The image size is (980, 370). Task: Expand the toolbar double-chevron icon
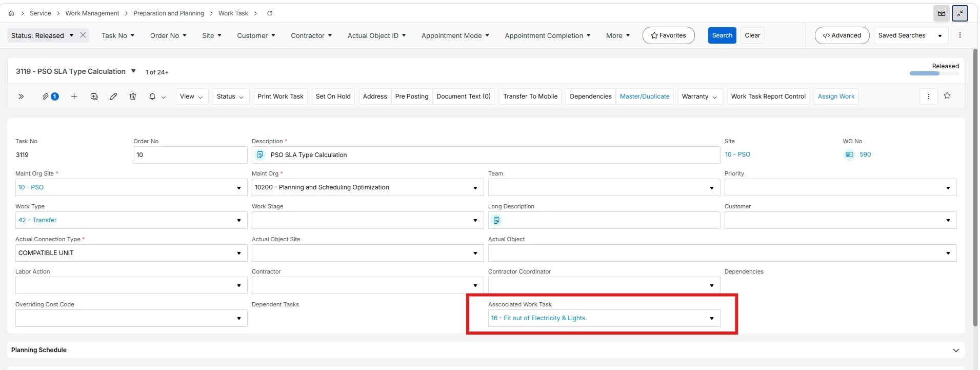pyautogui.click(x=21, y=96)
